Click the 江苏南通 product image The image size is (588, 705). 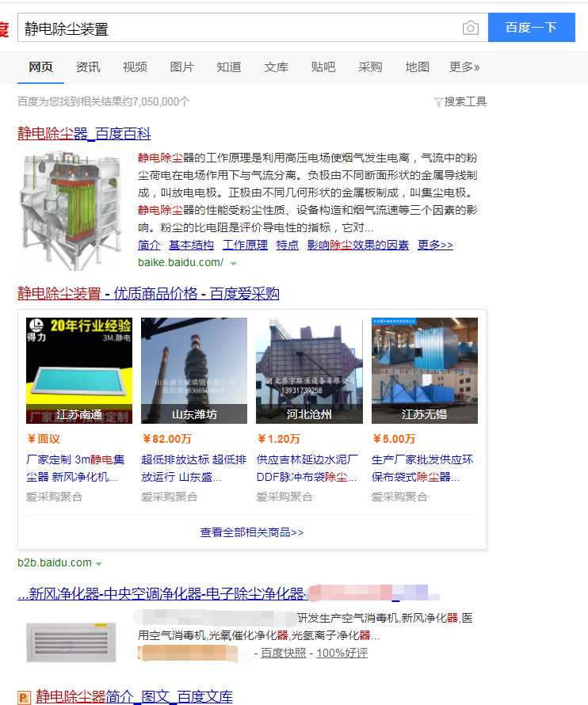tap(79, 371)
